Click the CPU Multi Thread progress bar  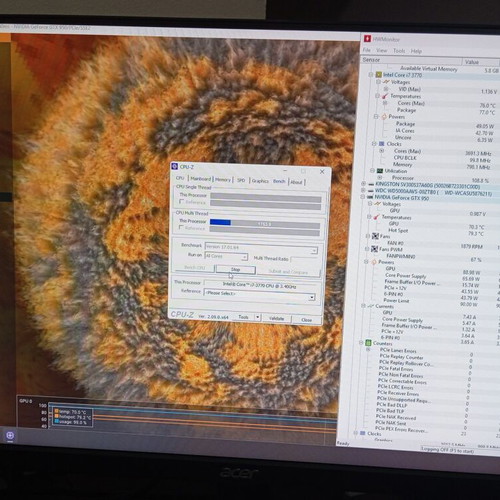265,223
